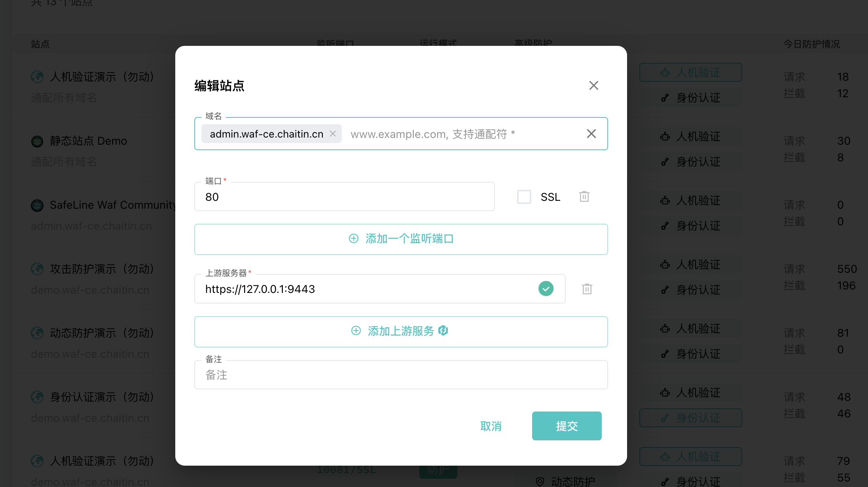Viewport: 868px width, 487px height.
Task: Click into the remarks field
Action: pyautogui.click(x=401, y=375)
